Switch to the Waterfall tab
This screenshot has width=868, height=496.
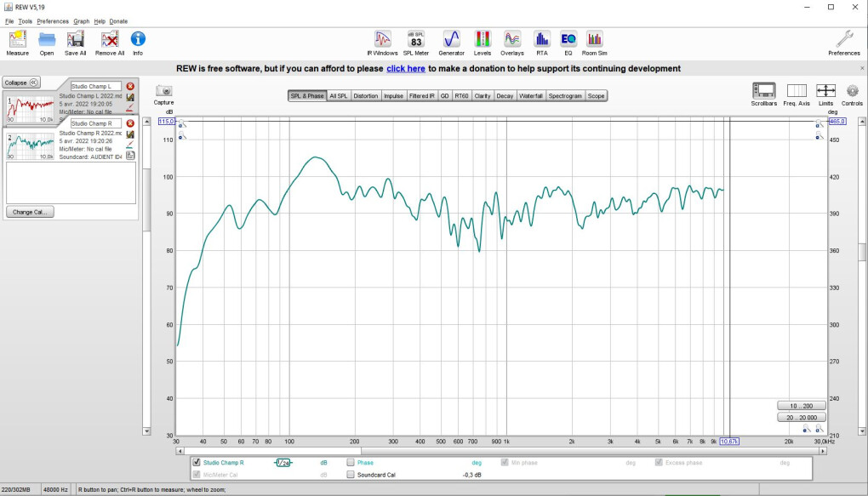pyautogui.click(x=531, y=96)
